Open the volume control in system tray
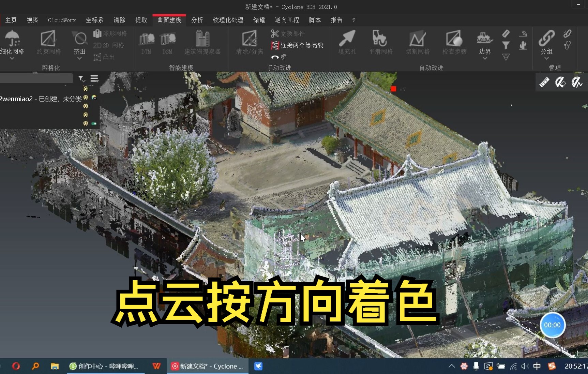588x374 pixels. coord(525,366)
